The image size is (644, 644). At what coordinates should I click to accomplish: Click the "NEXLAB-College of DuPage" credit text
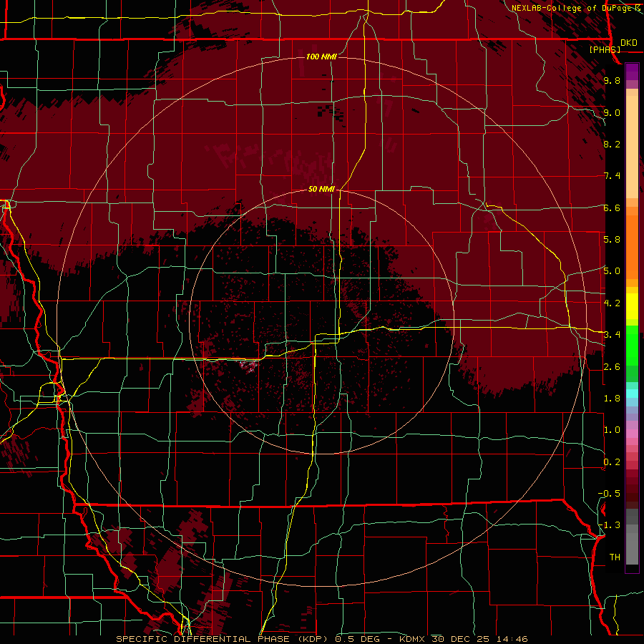point(572,8)
